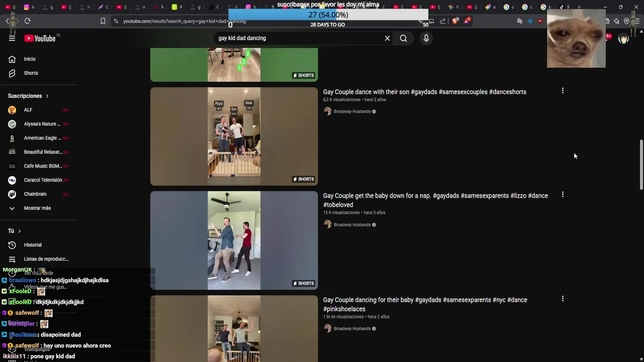The height and width of the screenshot is (362, 644).
Task: Play the 'dance with their son' thumbnail
Action: 234,136
